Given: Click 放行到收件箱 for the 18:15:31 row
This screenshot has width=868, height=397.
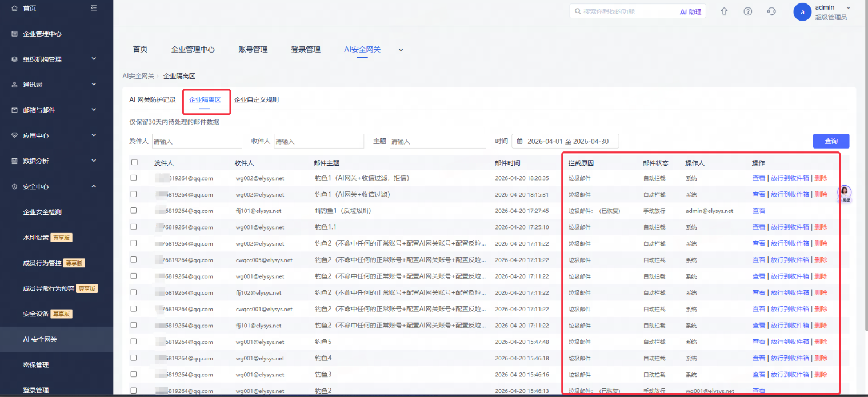Looking at the screenshot, I should click(790, 194).
